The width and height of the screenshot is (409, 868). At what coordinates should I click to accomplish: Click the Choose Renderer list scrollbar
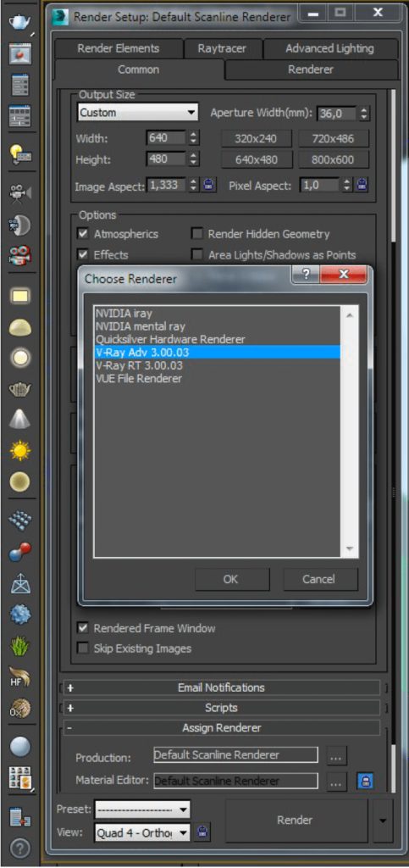coord(350,431)
